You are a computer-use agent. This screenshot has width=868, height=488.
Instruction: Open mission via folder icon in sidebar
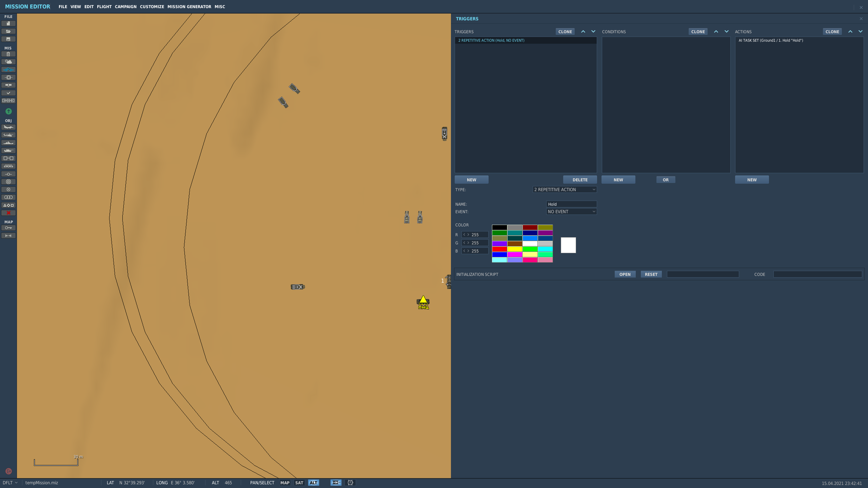pos(8,31)
